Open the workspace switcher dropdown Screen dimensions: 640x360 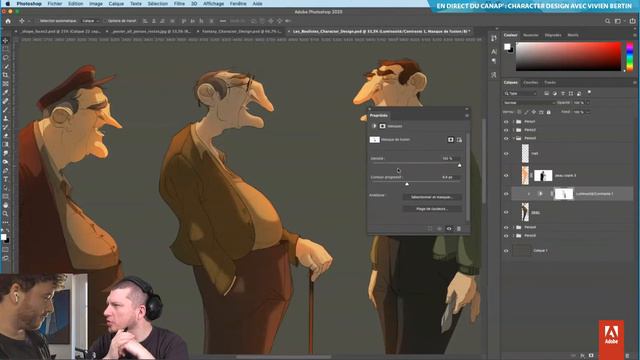pos(619,21)
